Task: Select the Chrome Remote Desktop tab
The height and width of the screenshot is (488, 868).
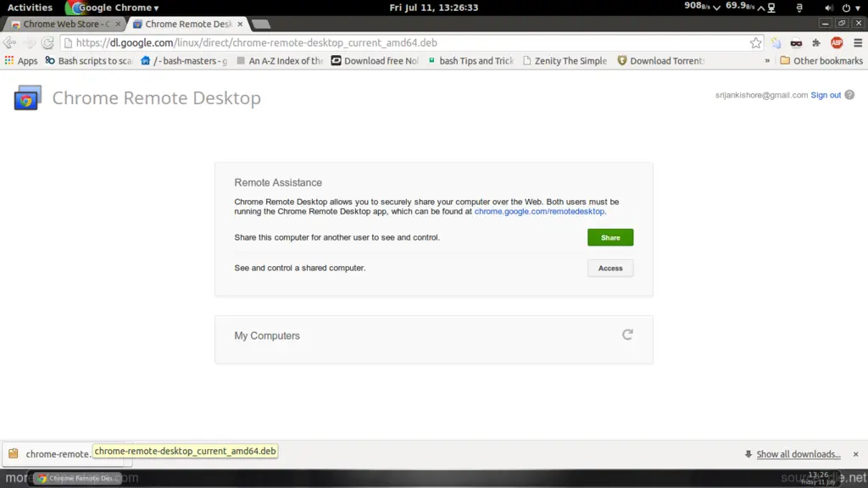Action: pyautogui.click(x=187, y=24)
